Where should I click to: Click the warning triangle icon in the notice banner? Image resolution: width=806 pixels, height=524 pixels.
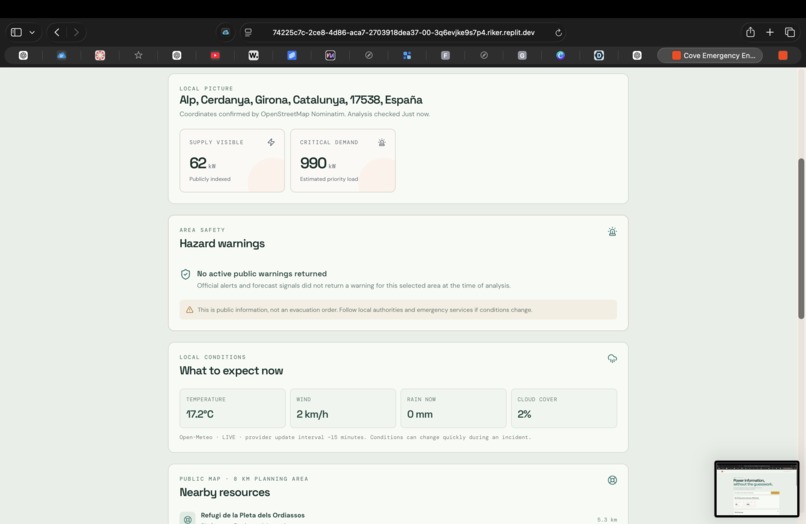[189, 310]
